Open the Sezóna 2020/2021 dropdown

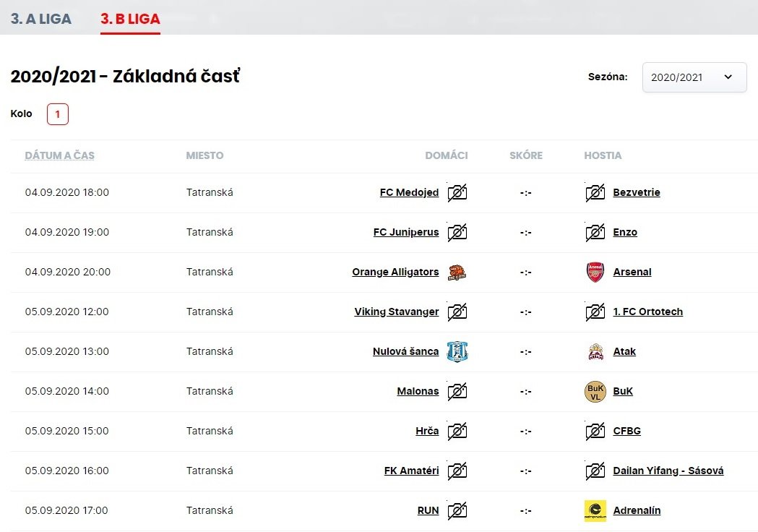[x=694, y=77]
